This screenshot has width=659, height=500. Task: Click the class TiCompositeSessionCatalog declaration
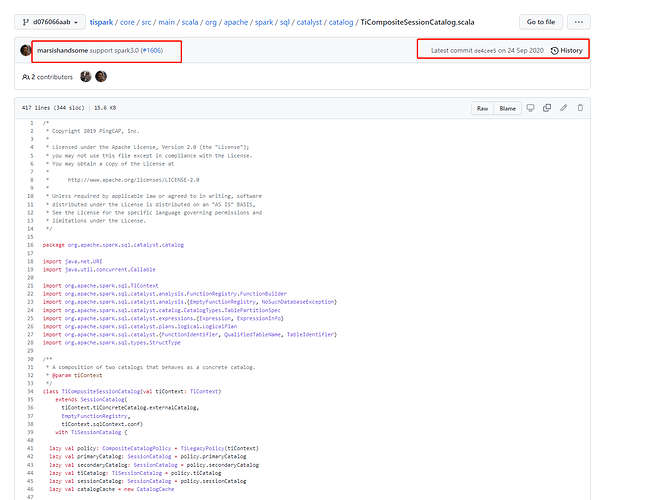pyautogui.click(x=132, y=392)
